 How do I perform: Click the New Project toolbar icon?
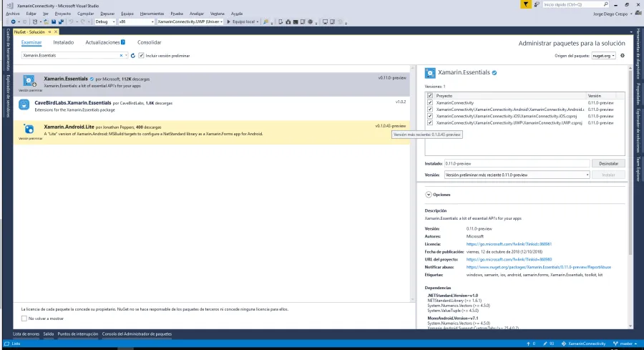coord(35,21)
